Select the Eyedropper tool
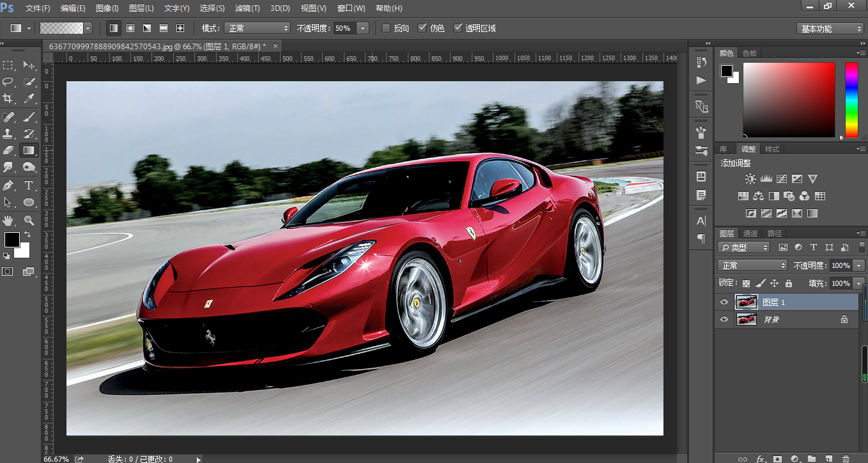This screenshot has width=868, height=463. 29,98
